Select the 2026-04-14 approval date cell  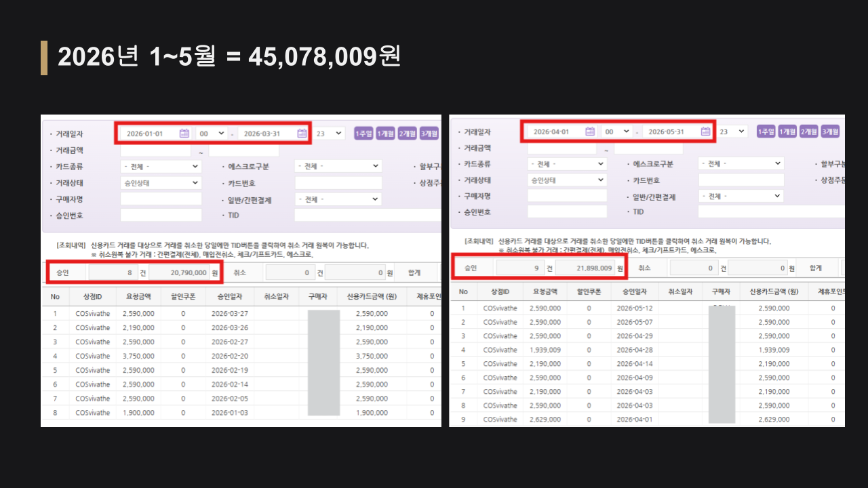[x=634, y=364]
